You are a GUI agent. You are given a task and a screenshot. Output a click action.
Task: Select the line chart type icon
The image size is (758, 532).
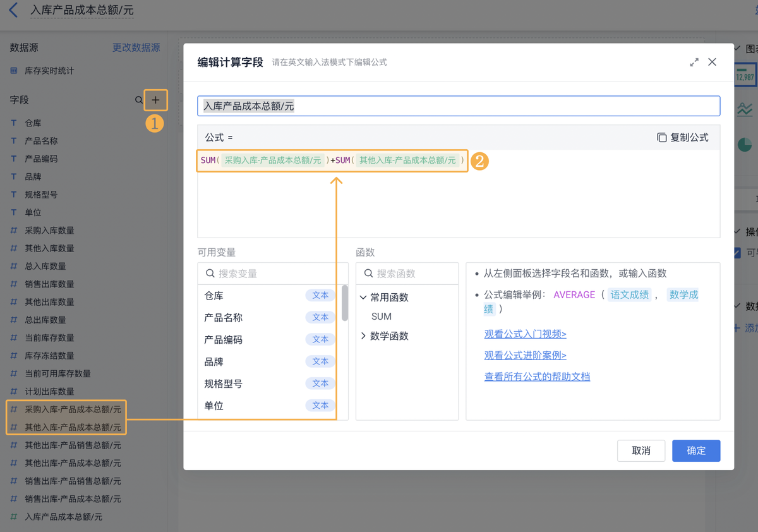coord(745,109)
